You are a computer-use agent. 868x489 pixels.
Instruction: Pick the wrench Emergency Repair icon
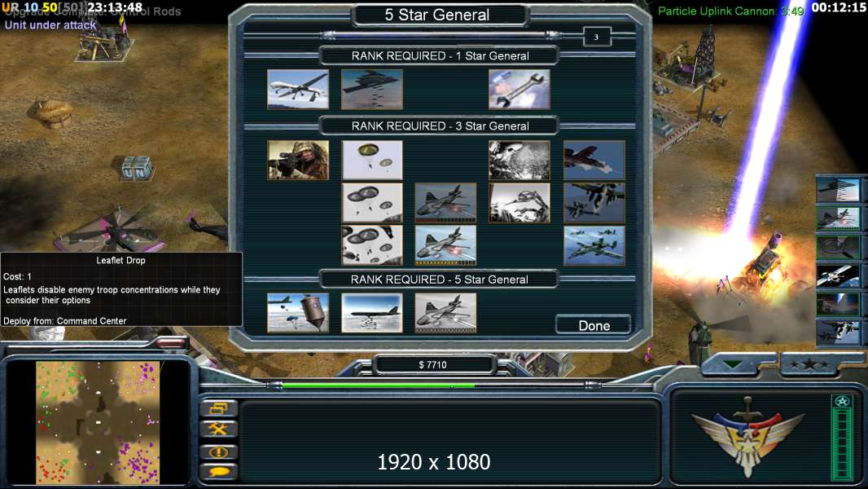(x=519, y=89)
